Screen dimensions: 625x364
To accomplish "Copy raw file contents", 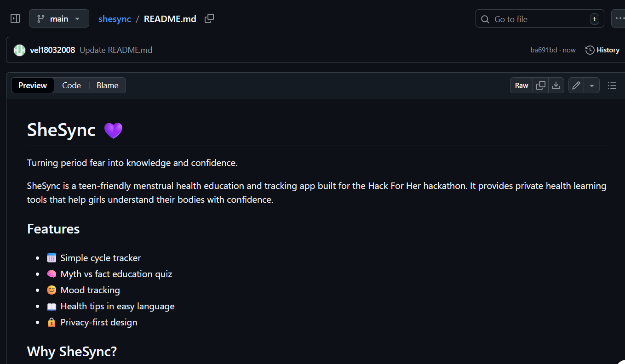I will click(541, 85).
